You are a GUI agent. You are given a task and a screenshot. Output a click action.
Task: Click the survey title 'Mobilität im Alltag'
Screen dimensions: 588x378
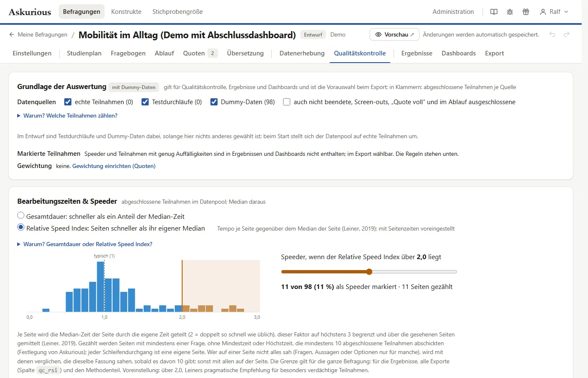[187, 35]
